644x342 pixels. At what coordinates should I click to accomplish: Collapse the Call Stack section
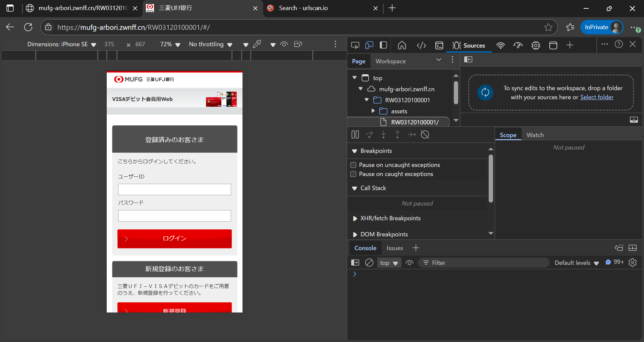pyautogui.click(x=355, y=188)
